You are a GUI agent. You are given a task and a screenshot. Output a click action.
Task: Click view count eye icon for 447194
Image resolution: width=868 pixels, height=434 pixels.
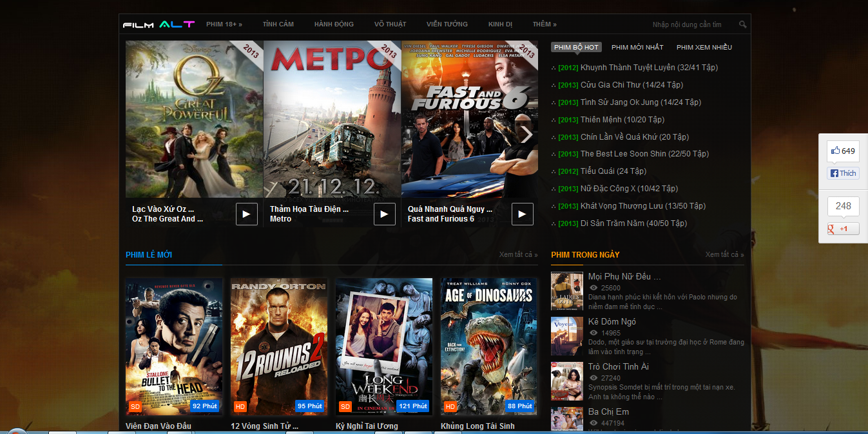pyautogui.click(x=593, y=423)
